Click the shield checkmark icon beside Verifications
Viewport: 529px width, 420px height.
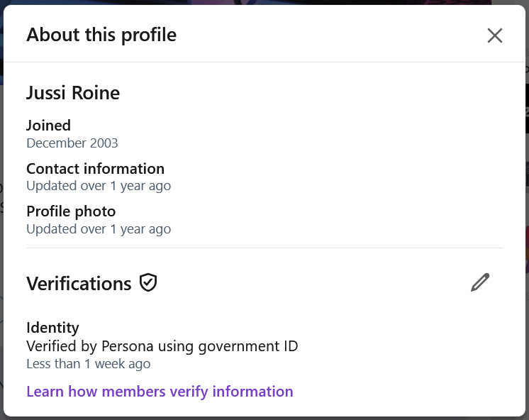click(148, 282)
